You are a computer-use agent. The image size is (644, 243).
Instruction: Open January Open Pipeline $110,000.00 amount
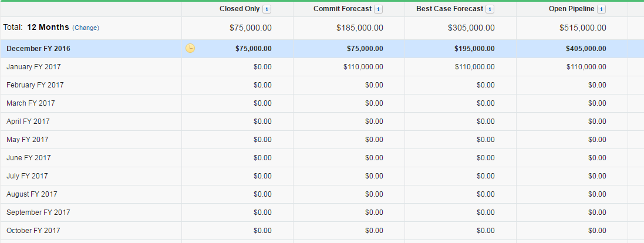[x=586, y=67]
